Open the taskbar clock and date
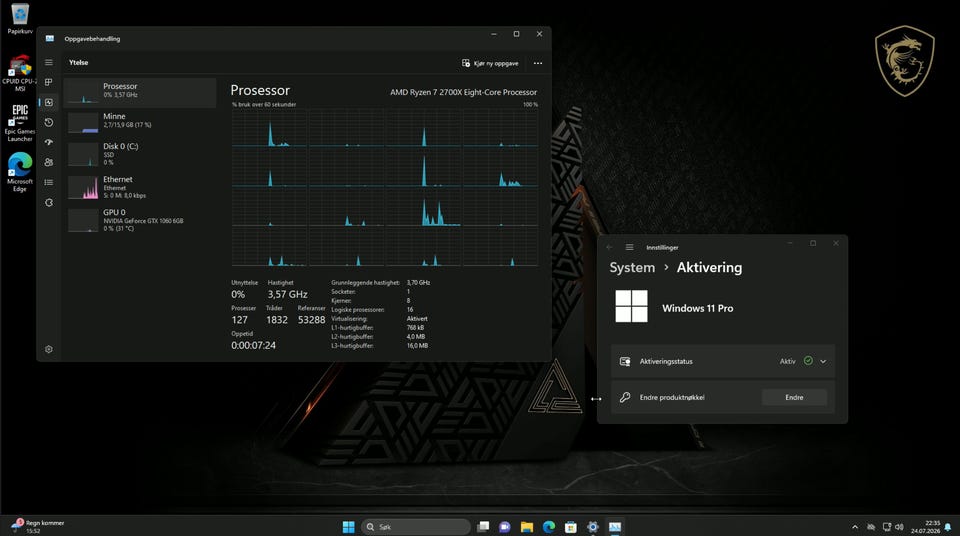 click(x=925, y=527)
